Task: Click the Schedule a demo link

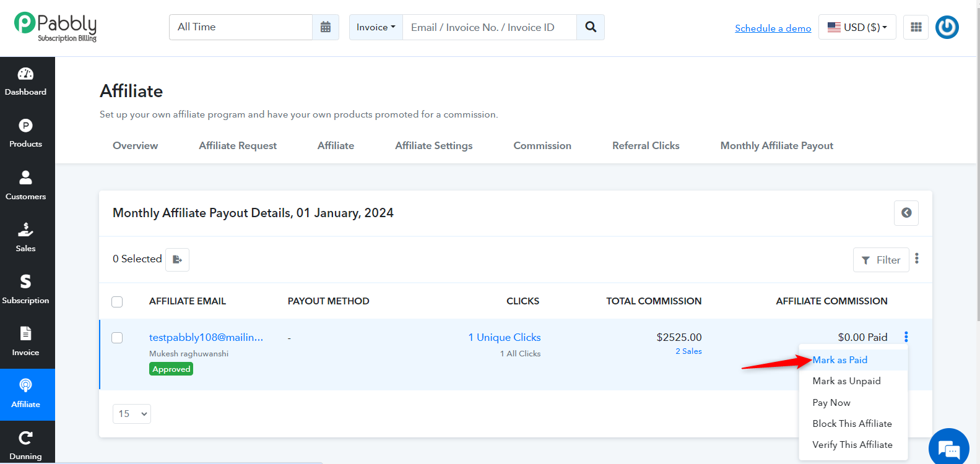Action: [x=773, y=28]
